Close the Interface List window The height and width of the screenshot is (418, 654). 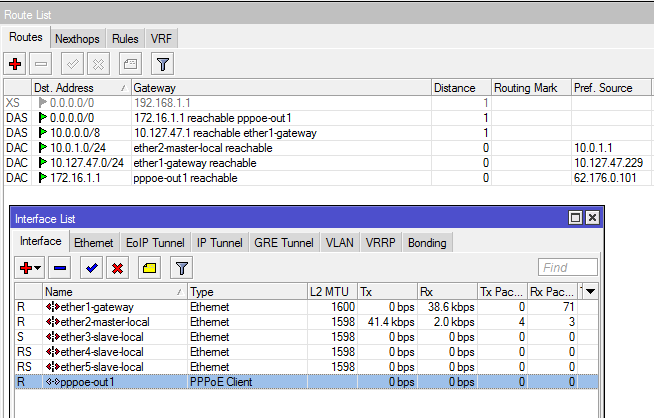pos(592,218)
